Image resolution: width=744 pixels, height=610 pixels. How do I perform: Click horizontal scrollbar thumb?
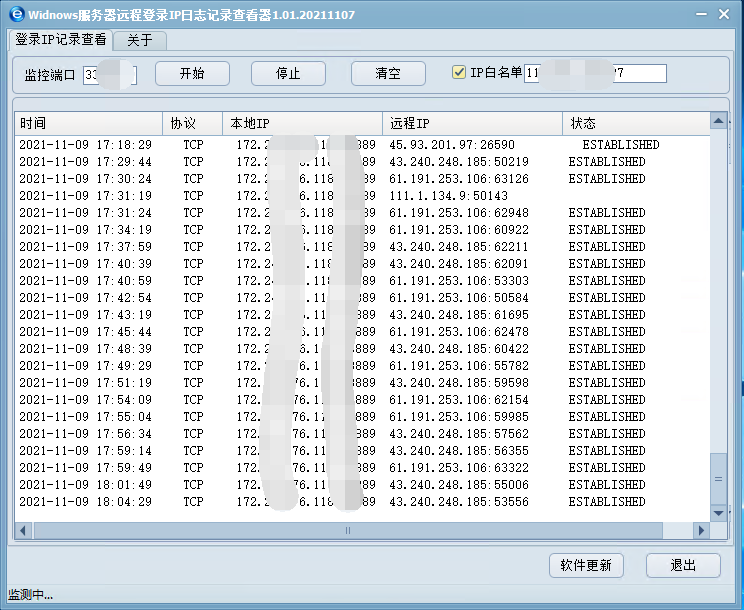348,530
